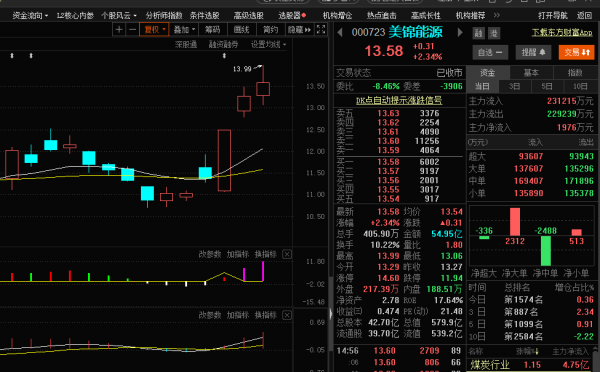Image resolution: width=600 pixels, height=372 pixels.
Task: Close the first indicator sub-panel
Action: click(287, 254)
